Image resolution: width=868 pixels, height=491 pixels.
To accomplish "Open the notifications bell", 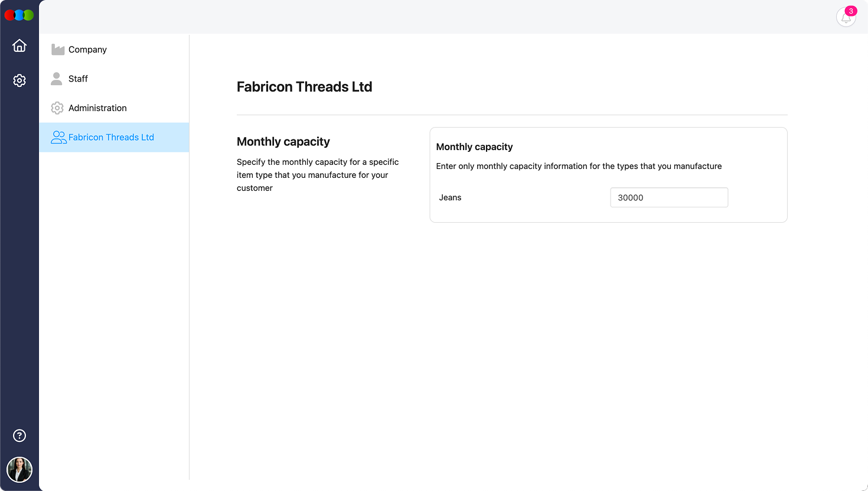I will [846, 18].
